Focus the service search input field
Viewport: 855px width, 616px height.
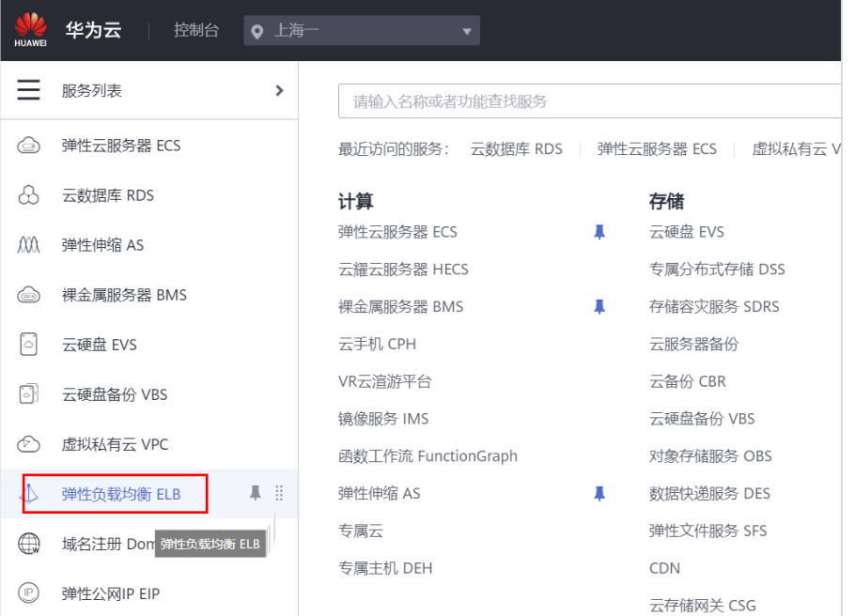(589, 100)
